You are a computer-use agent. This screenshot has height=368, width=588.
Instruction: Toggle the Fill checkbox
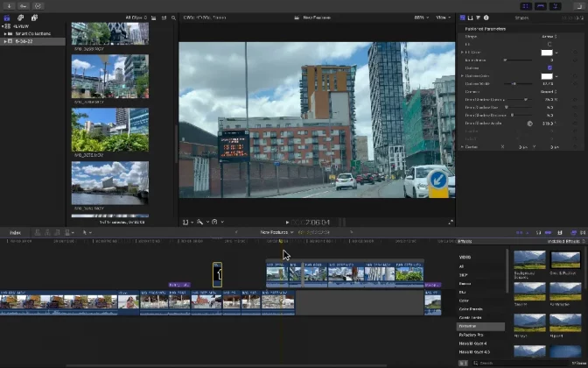(x=549, y=44)
